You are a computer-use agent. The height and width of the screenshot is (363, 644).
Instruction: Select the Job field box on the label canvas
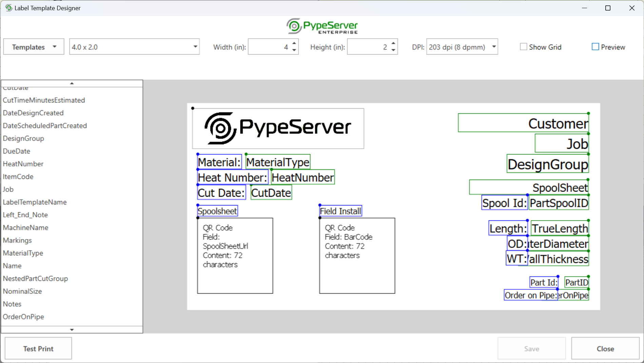562,143
